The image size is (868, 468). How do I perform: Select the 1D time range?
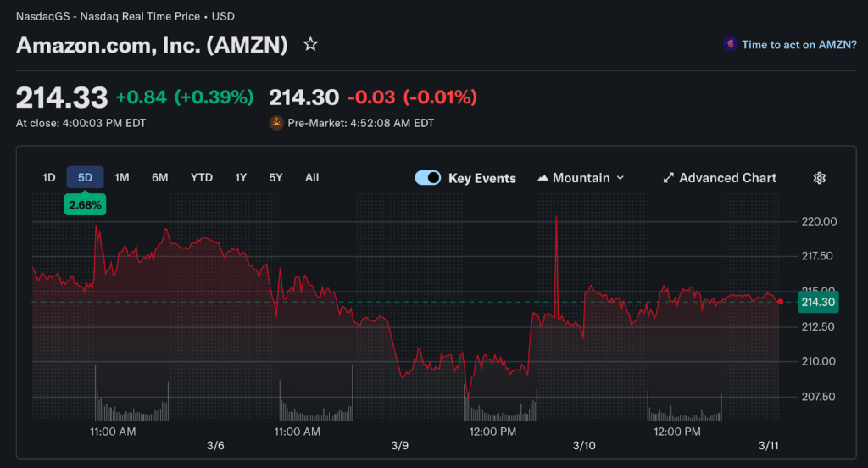tap(49, 178)
